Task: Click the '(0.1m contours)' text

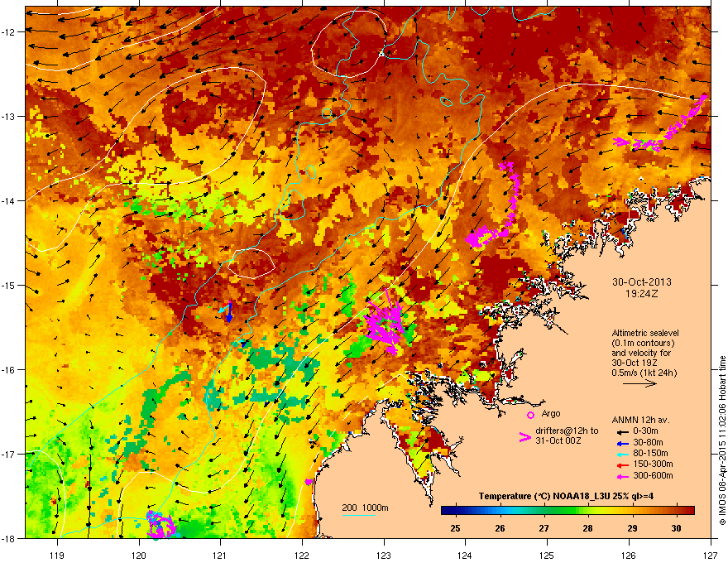Action: pyautogui.click(x=643, y=344)
